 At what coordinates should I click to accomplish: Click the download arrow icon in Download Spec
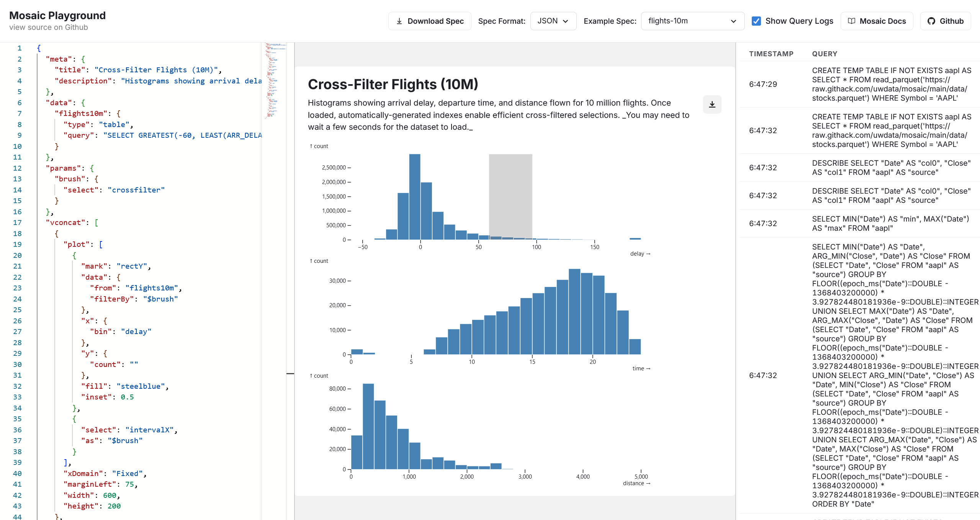pos(399,21)
